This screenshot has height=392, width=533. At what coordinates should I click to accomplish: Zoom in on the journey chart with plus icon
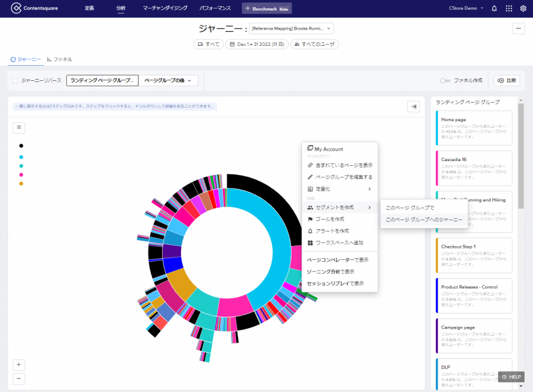pyautogui.click(x=19, y=365)
